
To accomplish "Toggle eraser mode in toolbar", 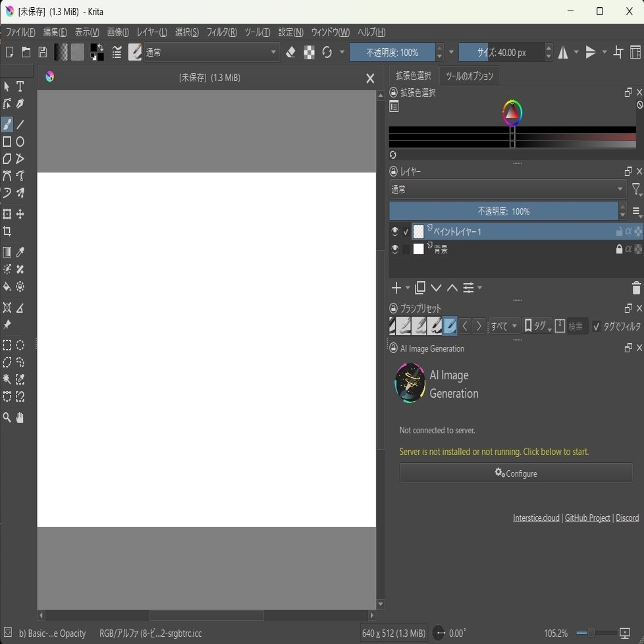I will click(x=291, y=52).
